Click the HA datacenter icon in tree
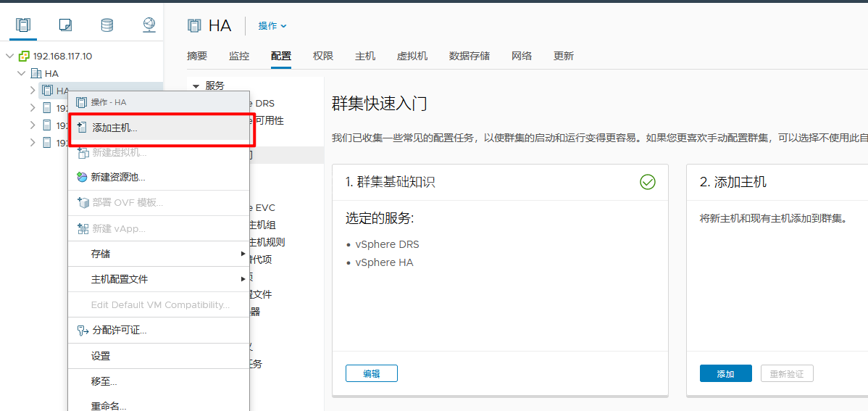The width and height of the screenshot is (868, 411). [36, 74]
